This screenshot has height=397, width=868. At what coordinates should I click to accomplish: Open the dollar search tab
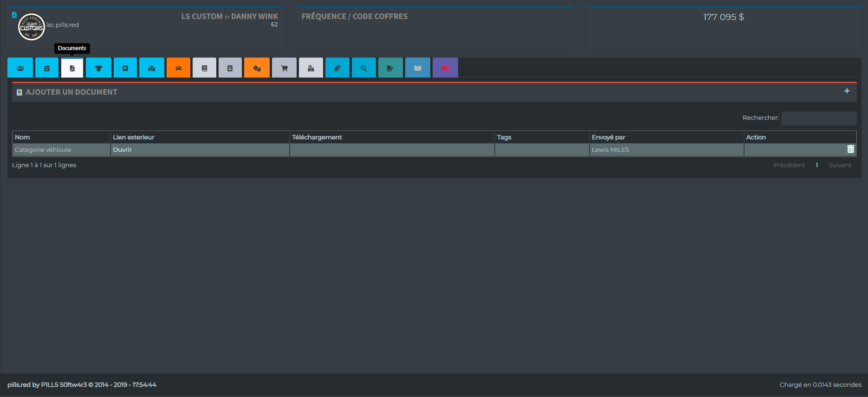(x=364, y=68)
